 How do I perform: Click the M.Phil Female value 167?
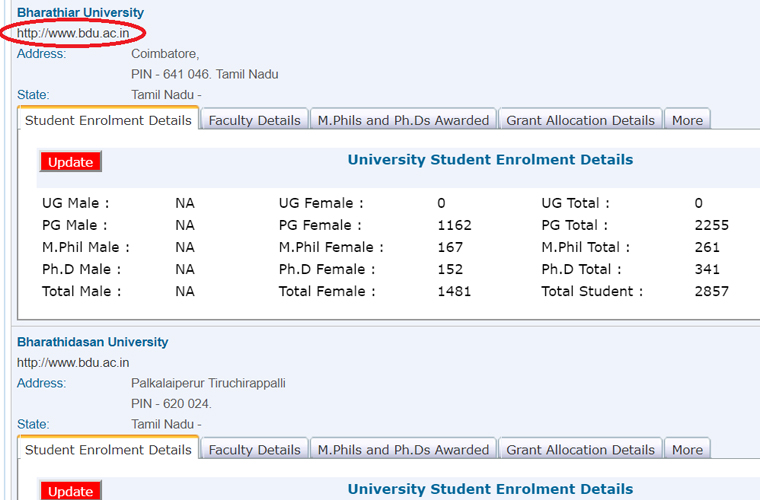coord(450,247)
